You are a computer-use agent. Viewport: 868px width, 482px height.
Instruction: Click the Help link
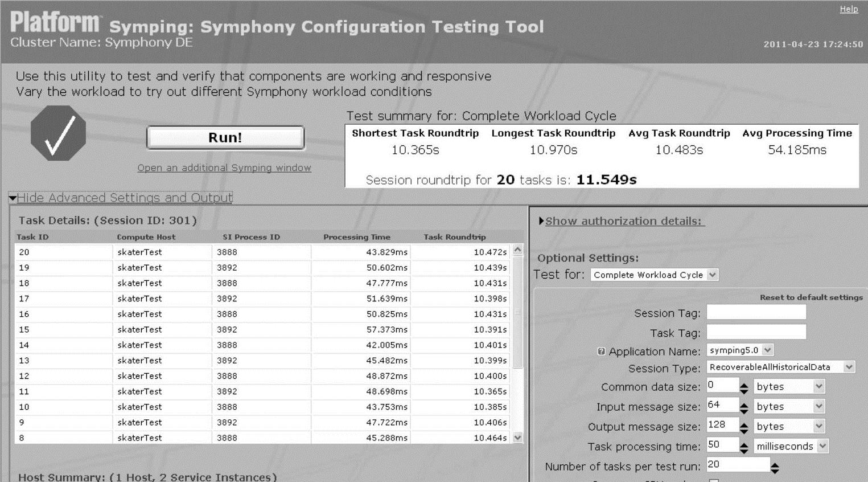coord(849,9)
